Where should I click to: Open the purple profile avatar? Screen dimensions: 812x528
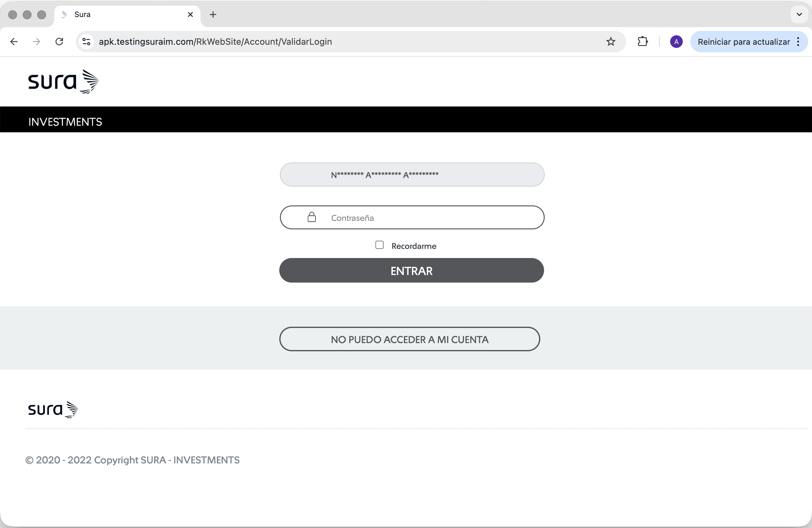point(676,42)
